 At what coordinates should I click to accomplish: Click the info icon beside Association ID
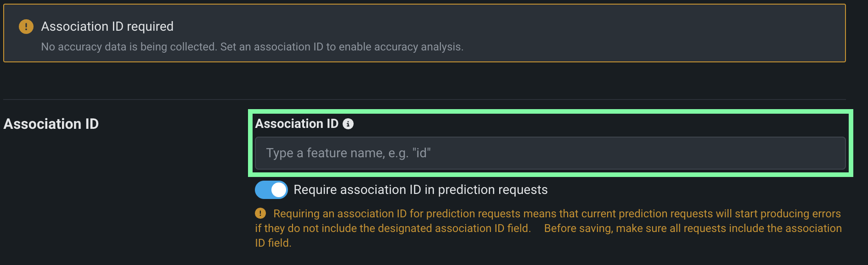[348, 124]
